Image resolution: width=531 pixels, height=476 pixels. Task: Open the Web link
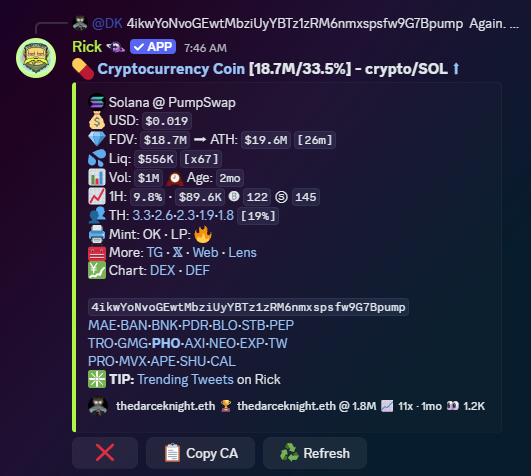pyautogui.click(x=206, y=253)
